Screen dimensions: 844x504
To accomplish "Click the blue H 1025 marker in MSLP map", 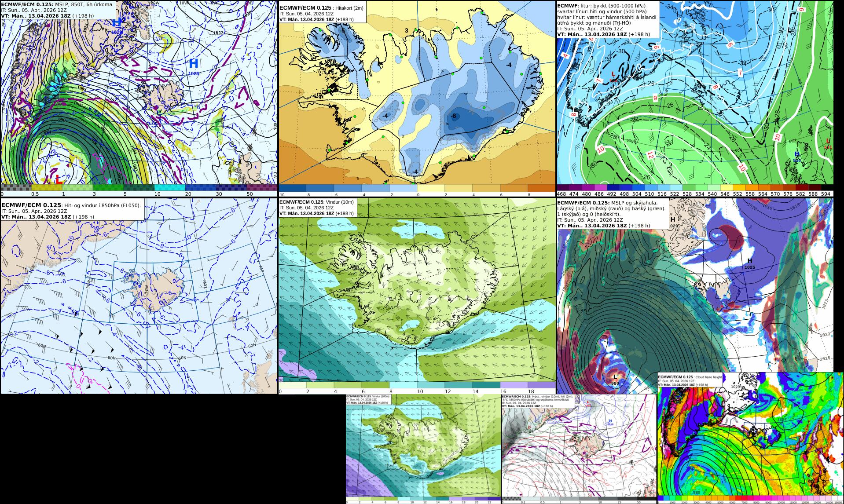I will point(194,66).
